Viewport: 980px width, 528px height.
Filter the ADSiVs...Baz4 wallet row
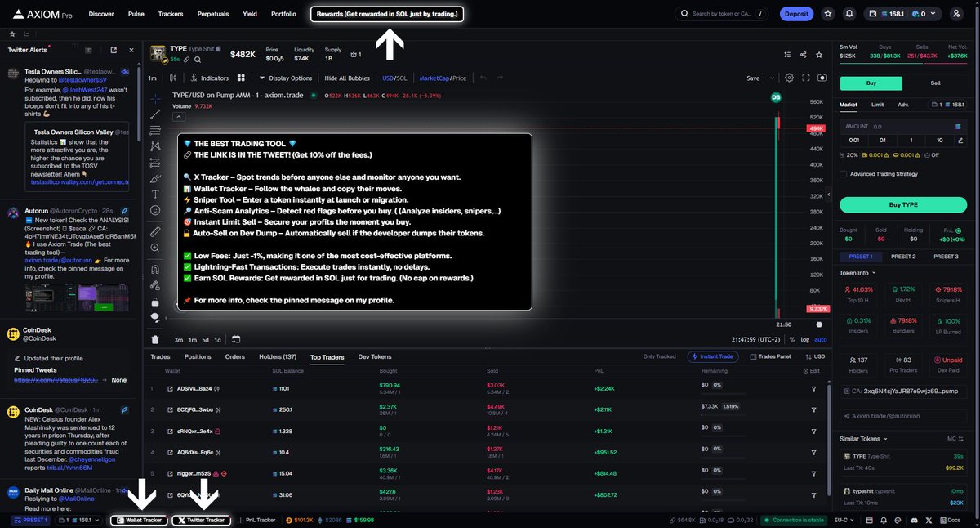click(x=813, y=388)
